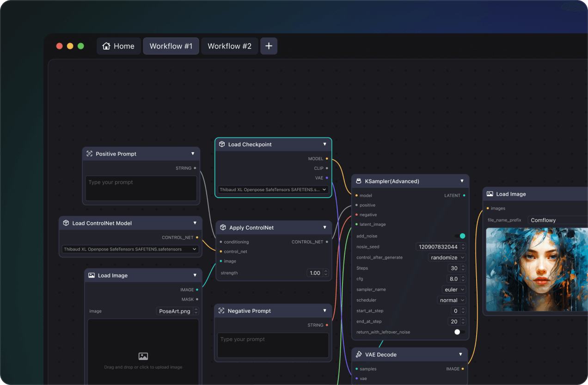
Task: Click the Home house icon
Action: coord(106,46)
